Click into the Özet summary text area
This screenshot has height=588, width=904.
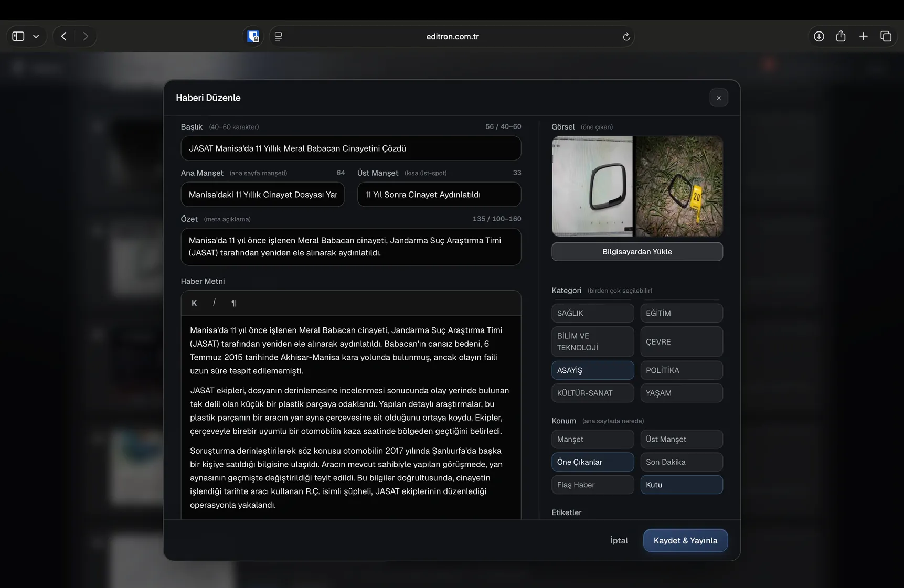351,247
